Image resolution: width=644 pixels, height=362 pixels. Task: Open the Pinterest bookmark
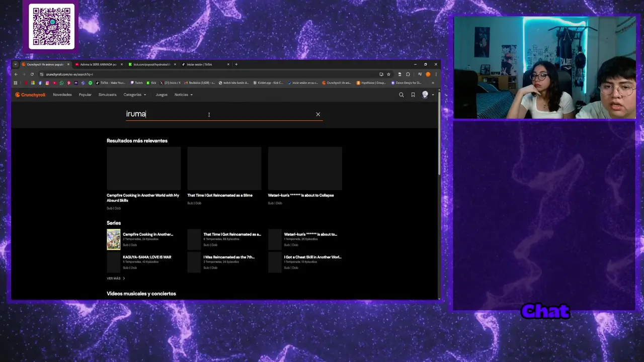[x=69, y=83]
